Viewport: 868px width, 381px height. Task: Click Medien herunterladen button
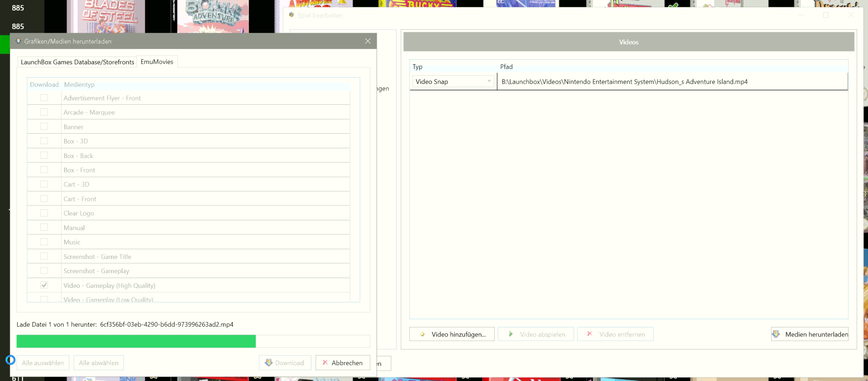click(x=809, y=334)
